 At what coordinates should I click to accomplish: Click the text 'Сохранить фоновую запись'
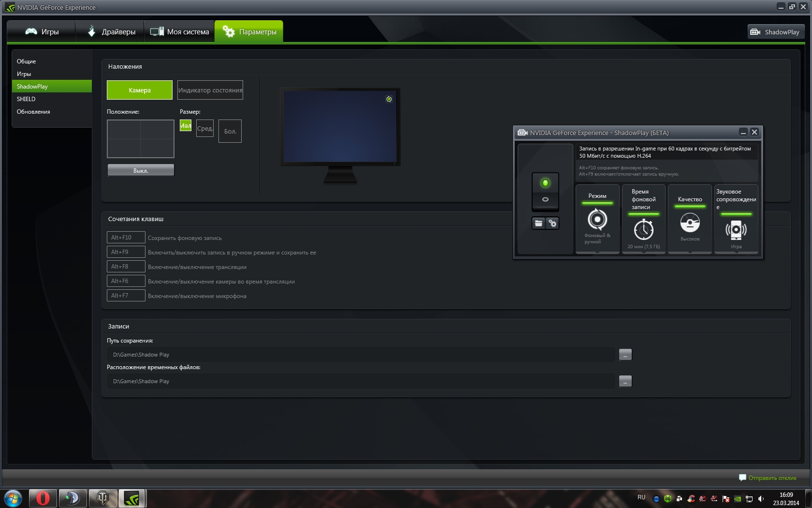click(185, 238)
